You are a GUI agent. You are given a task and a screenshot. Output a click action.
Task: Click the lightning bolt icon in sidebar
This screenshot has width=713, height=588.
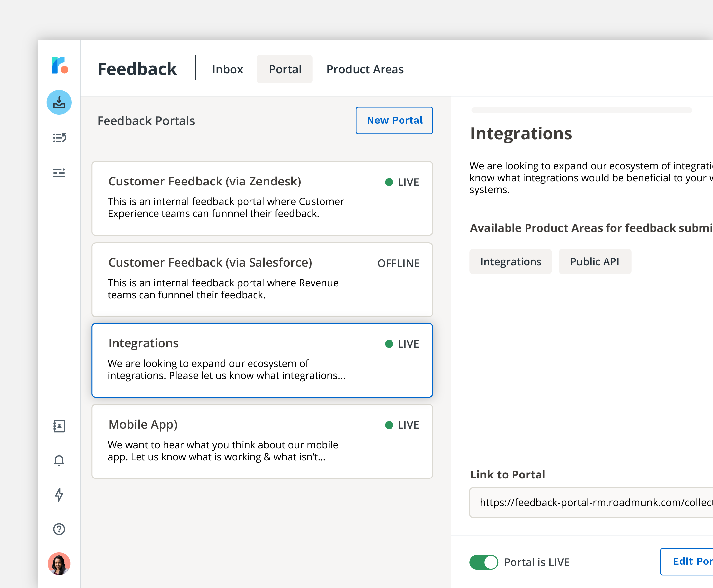pyautogui.click(x=59, y=494)
